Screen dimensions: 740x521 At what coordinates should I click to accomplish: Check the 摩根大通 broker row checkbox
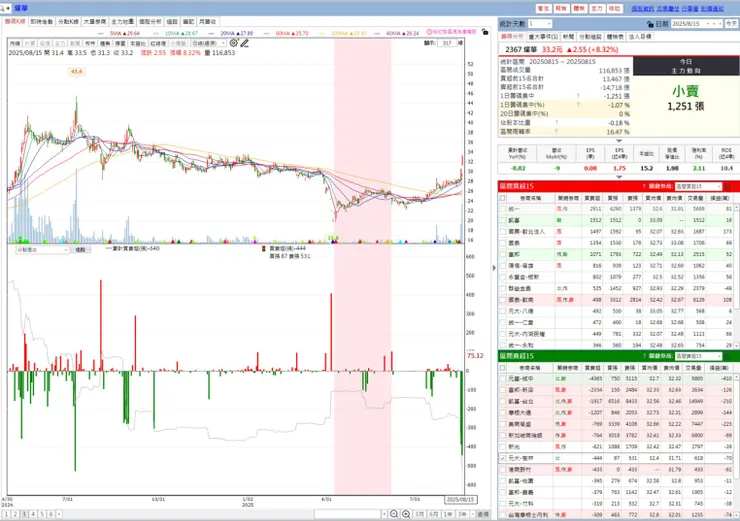[503, 413]
